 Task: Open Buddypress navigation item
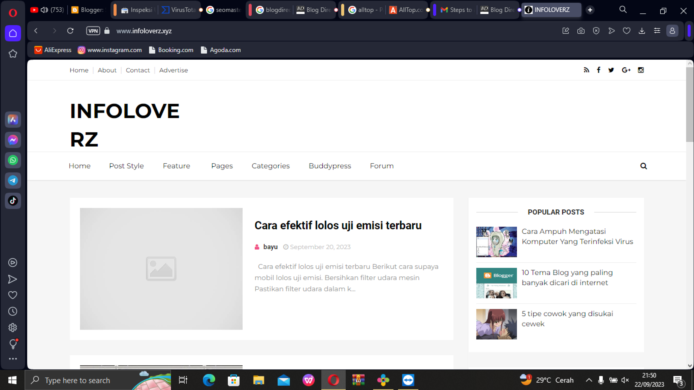pos(330,166)
